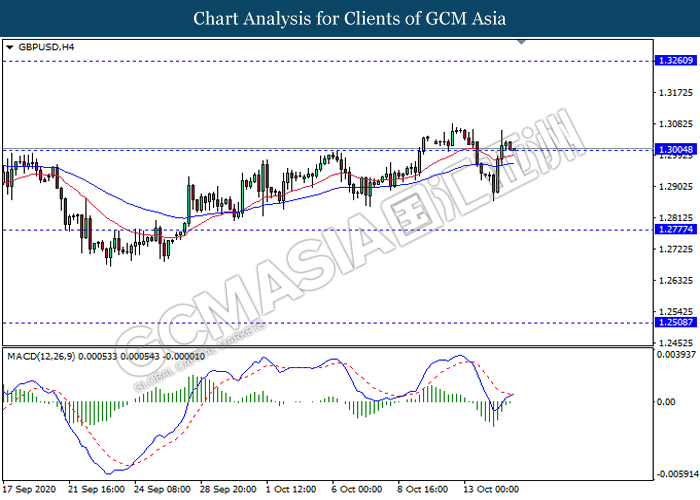Click the 0.003937 MACD scale value
Screen dimensions: 700x500
[x=676, y=354]
